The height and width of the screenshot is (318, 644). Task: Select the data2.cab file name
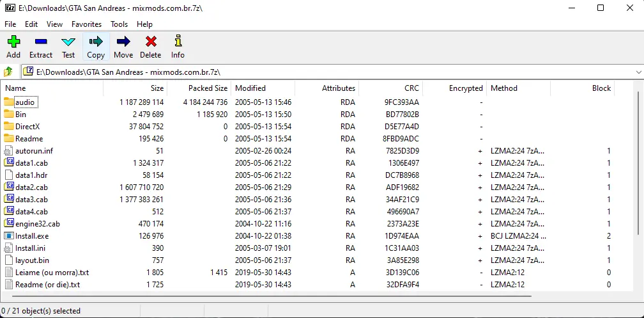32,187
